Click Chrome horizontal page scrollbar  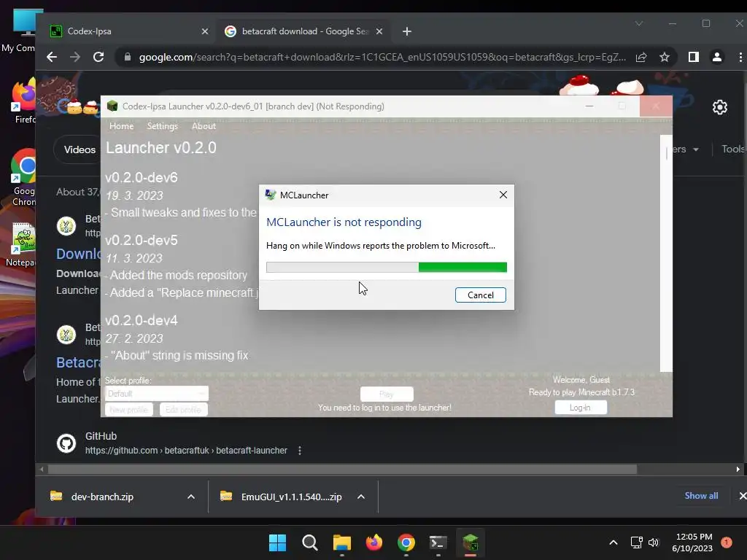click(342, 470)
